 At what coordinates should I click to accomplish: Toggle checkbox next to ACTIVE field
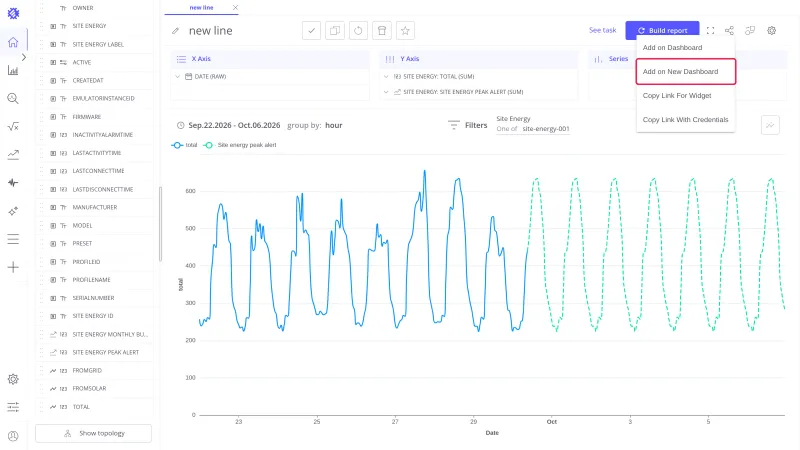click(x=53, y=62)
